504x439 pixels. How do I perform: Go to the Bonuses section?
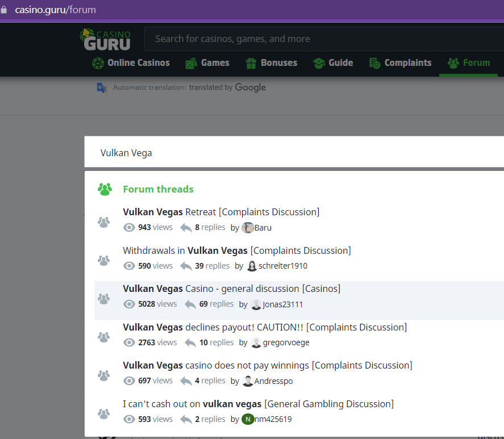click(272, 63)
